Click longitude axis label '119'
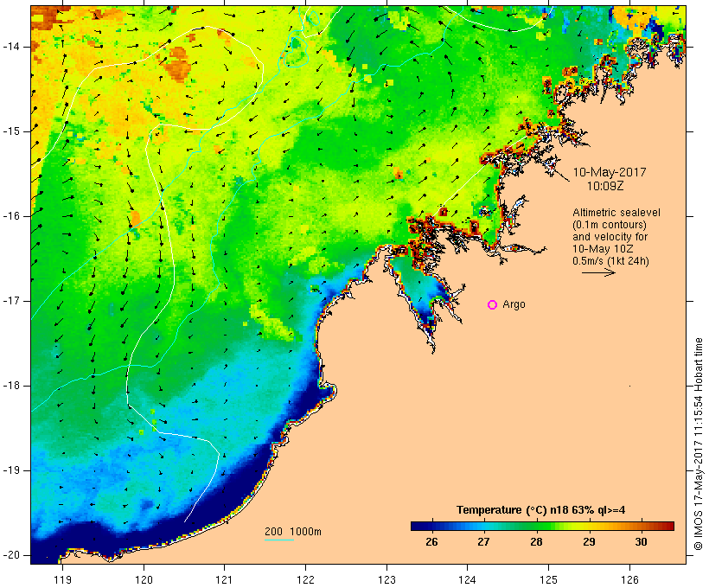Screen dimensions: 709x588 tap(62, 580)
